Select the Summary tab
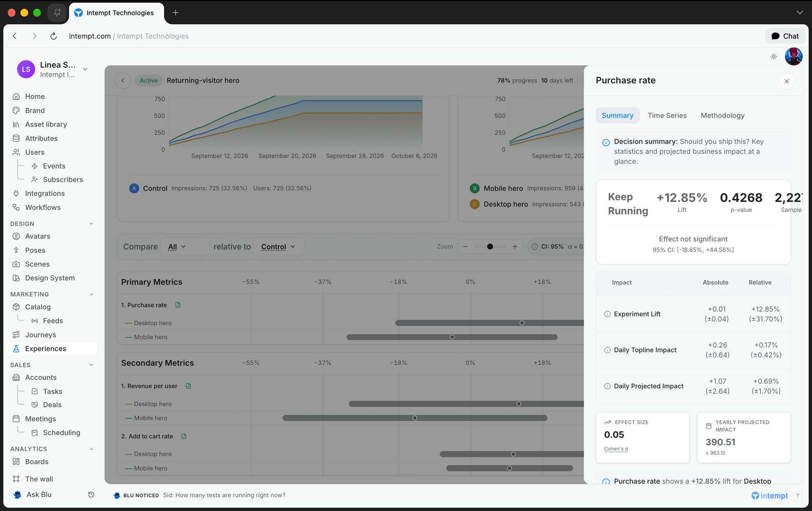The width and height of the screenshot is (812, 511). pos(617,115)
